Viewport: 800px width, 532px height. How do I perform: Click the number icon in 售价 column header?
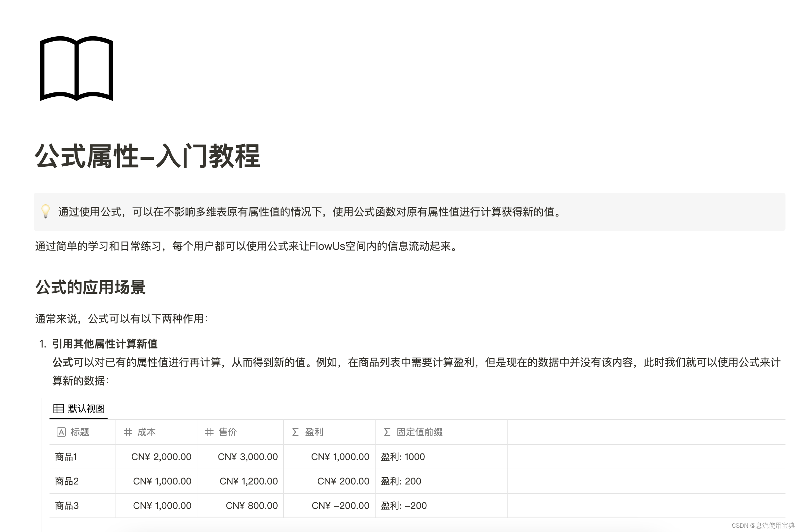(209, 432)
